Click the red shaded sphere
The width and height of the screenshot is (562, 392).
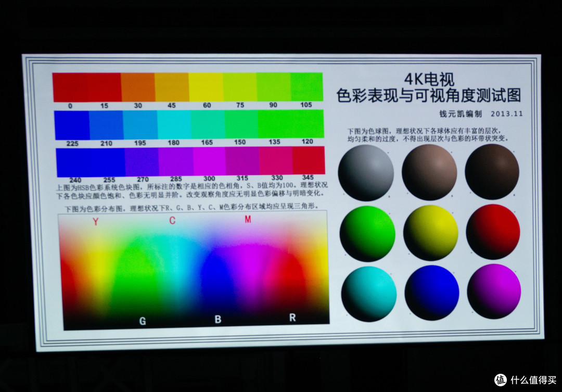click(x=493, y=232)
